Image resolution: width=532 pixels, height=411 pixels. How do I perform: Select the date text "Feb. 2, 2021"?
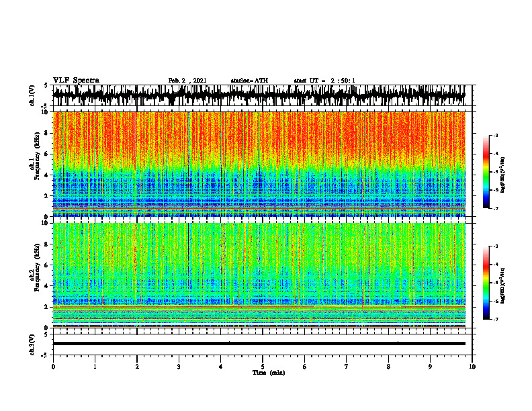[x=187, y=81]
